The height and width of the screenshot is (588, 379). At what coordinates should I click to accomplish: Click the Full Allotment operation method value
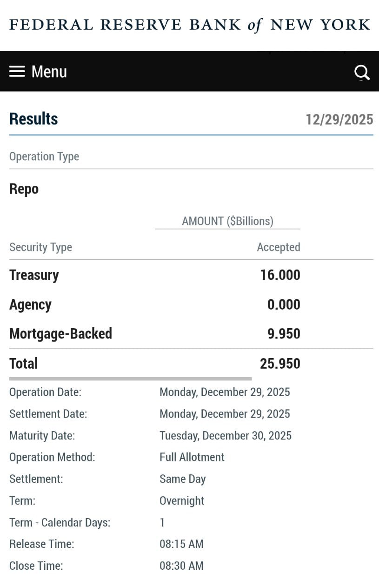192,457
